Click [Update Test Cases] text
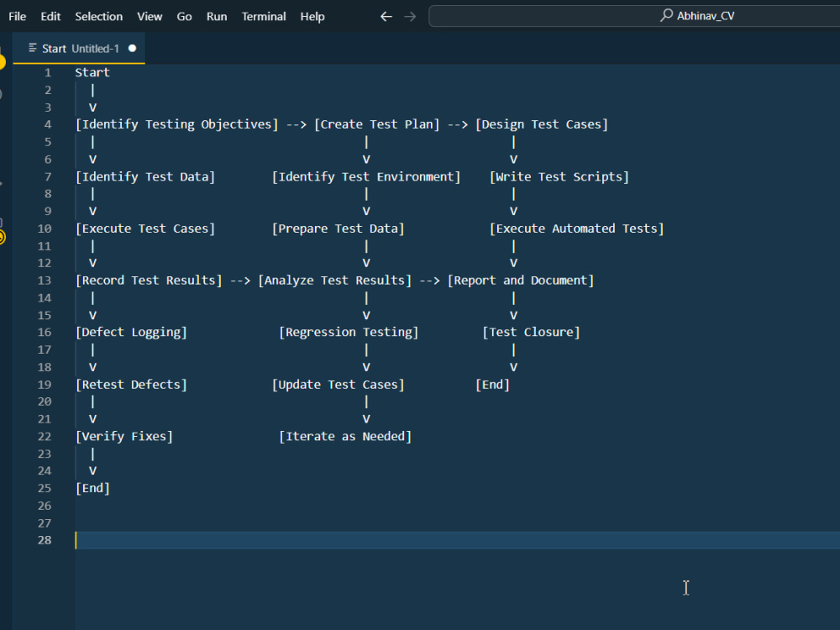Image resolution: width=840 pixels, height=630 pixels. pos(338,385)
